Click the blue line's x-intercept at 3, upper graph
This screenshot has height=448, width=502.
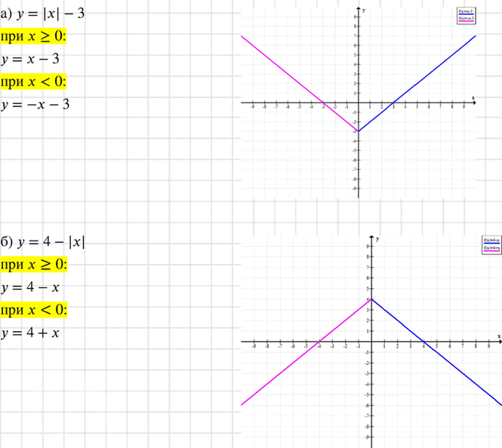pos(393,103)
